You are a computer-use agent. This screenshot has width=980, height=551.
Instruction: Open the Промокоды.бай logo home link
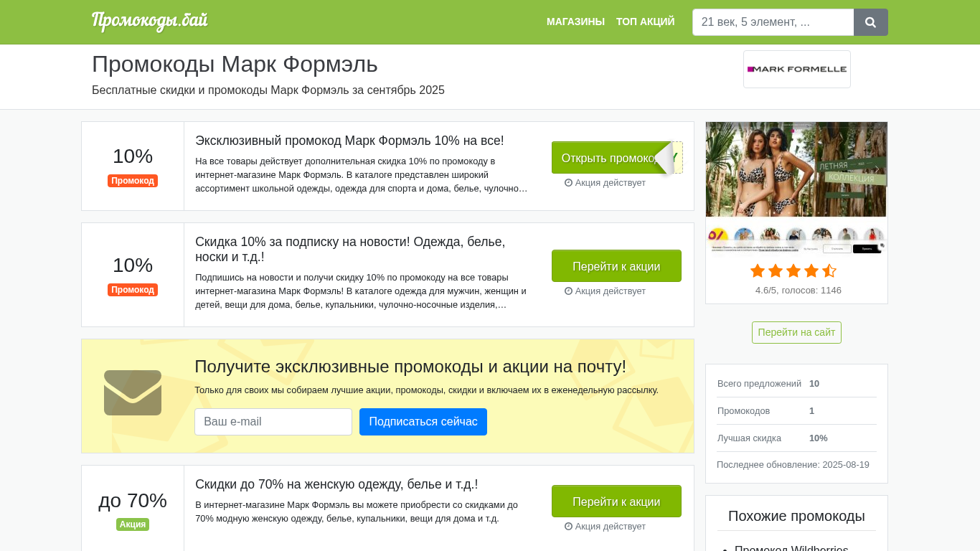click(x=150, y=22)
